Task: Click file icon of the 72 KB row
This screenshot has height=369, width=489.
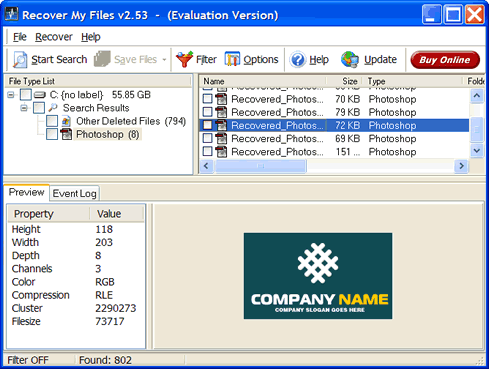Action: (x=221, y=125)
